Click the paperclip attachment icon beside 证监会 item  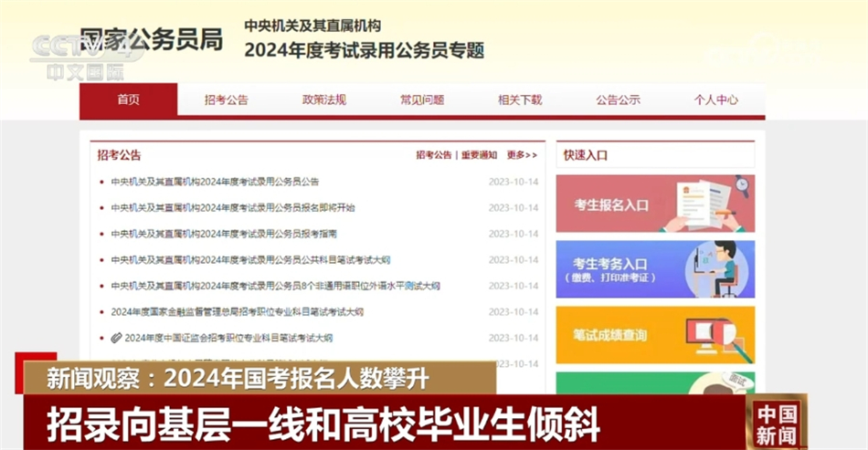pyautogui.click(x=116, y=338)
